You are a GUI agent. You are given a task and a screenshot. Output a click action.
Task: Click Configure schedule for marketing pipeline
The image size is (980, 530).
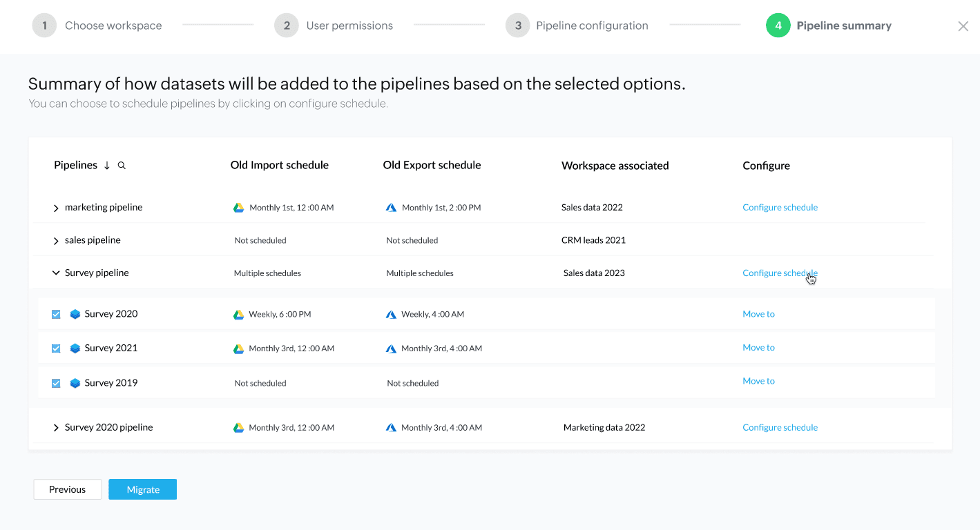780,208
